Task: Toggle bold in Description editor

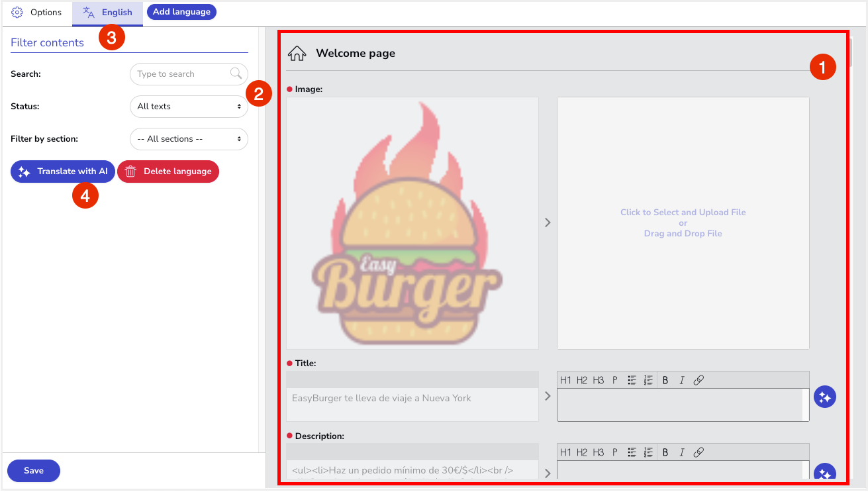Action: pos(665,452)
